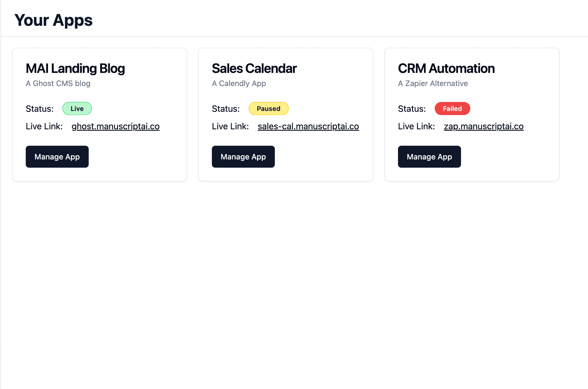Click the Status label on MAI Landing Blog

pos(40,109)
